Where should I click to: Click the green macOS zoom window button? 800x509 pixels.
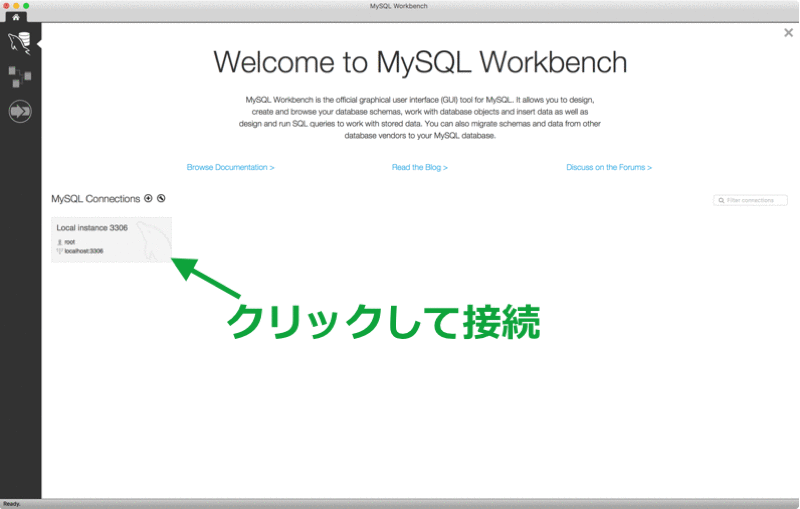[26, 6]
